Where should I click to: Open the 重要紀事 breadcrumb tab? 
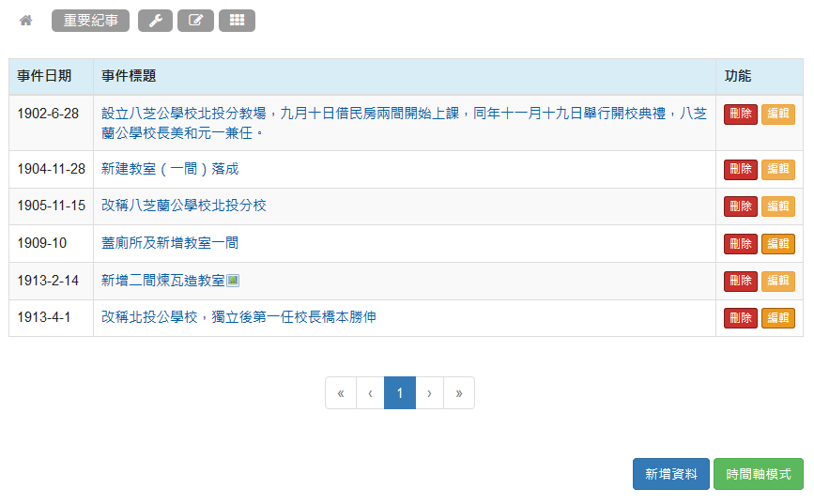pyautogui.click(x=90, y=21)
